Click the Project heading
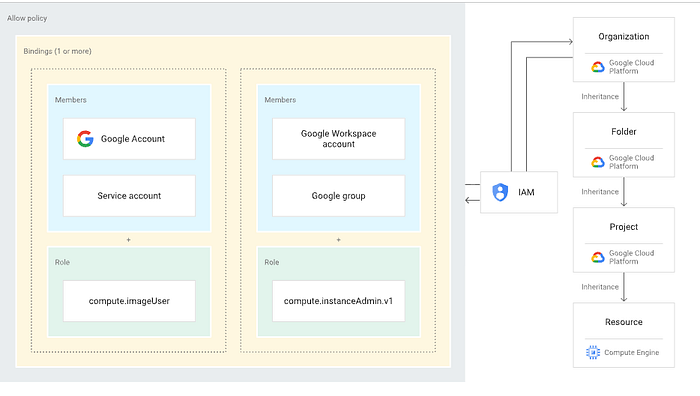The height and width of the screenshot is (396, 700). pos(624,227)
